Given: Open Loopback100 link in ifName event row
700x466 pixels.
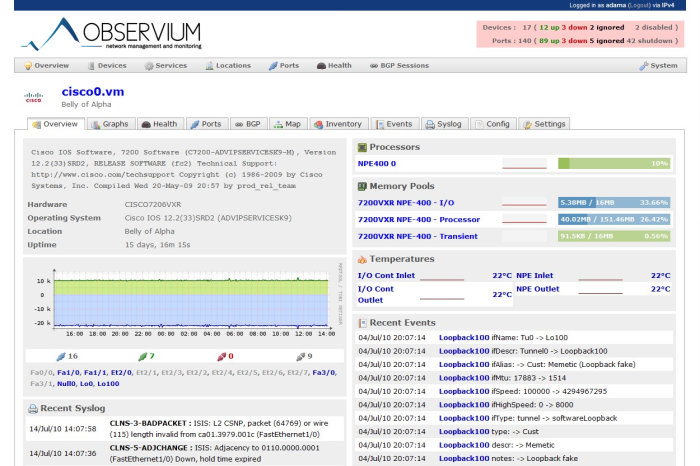Looking at the screenshot, I should point(464,338).
